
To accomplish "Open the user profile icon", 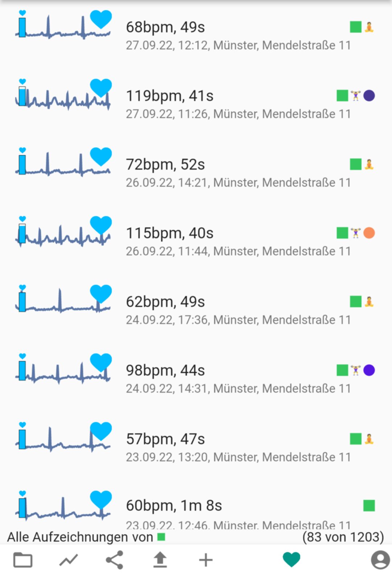I will (380, 560).
